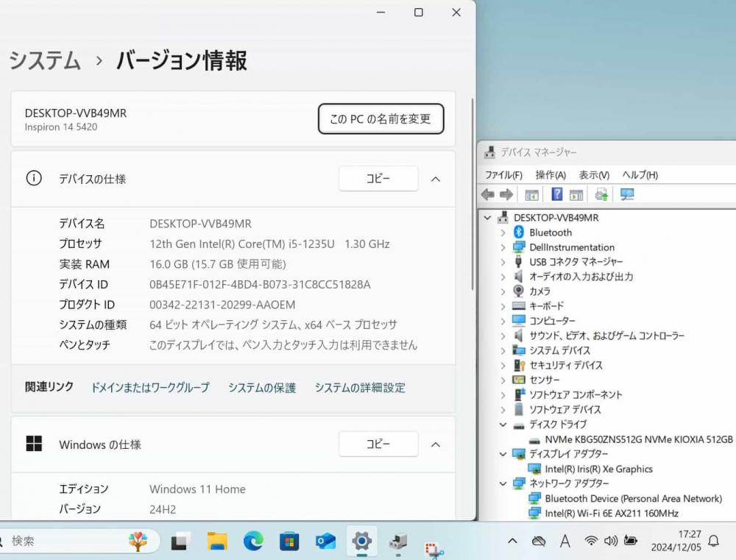736x560 pixels.
Task: Open the ファイル(F) menu
Action: pyautogui.click(x=503, y=175)
